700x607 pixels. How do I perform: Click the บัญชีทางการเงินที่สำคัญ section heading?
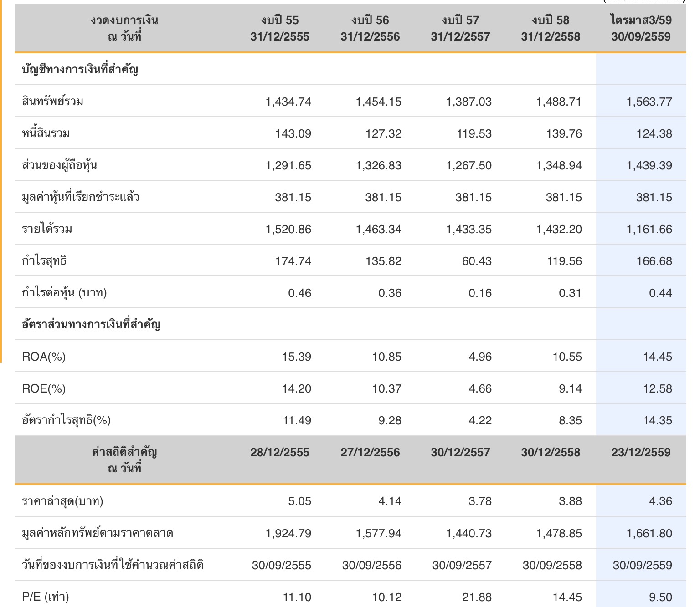80,69
